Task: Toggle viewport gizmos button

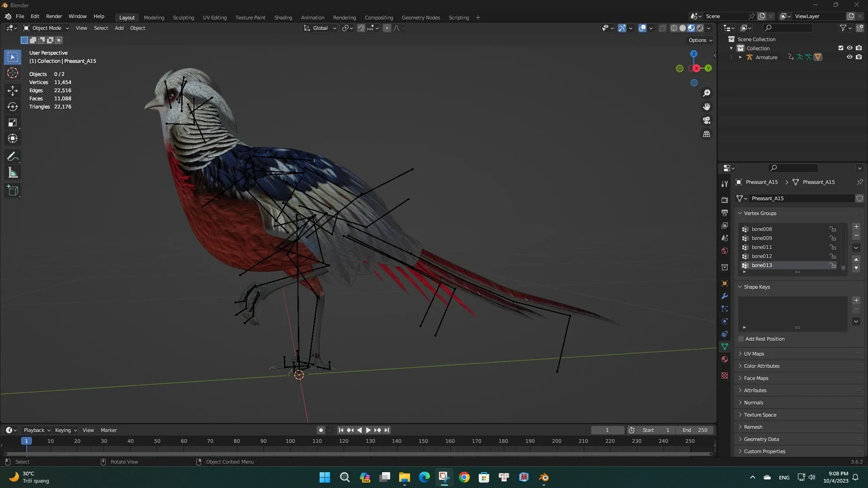Action: click(x=622, y=28)
